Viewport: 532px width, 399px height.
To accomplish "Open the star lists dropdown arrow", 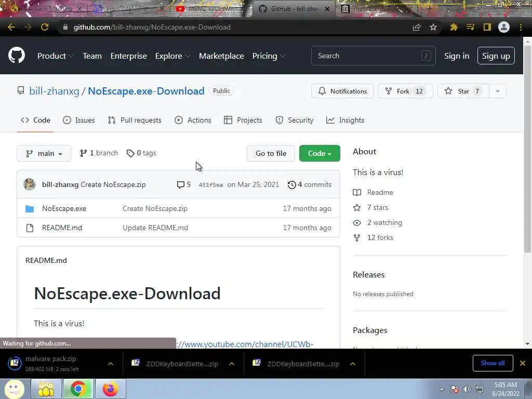I will [497, 91].
